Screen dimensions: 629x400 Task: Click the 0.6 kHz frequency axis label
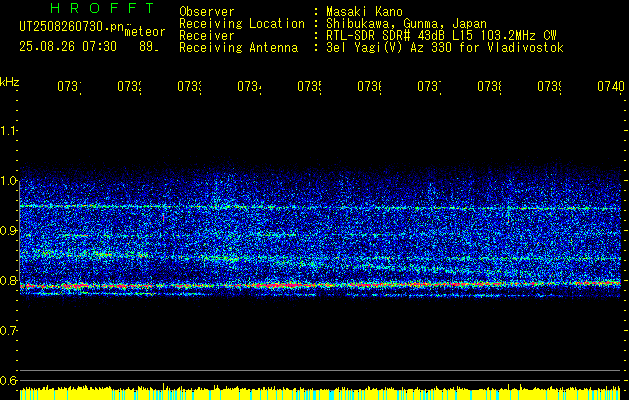click(x=8, y=380)
